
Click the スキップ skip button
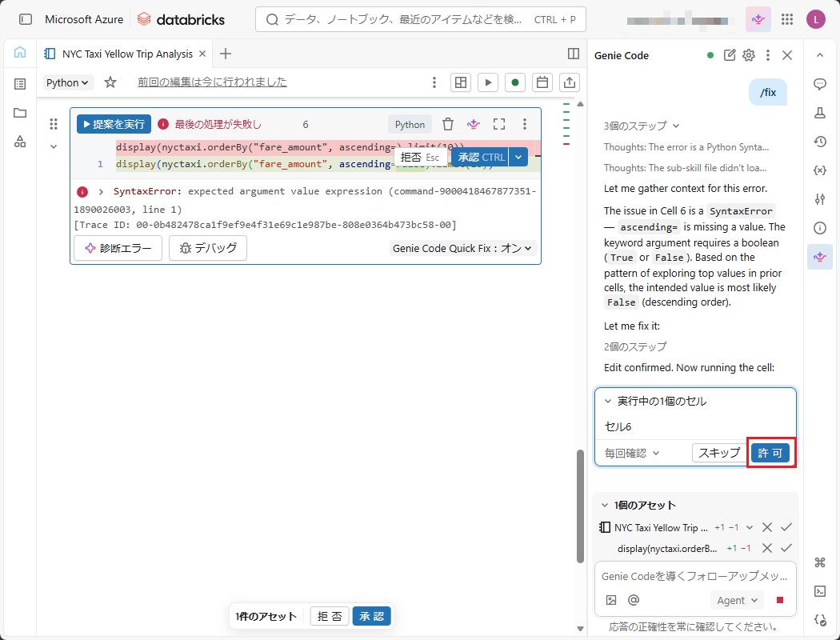point(718,453)
